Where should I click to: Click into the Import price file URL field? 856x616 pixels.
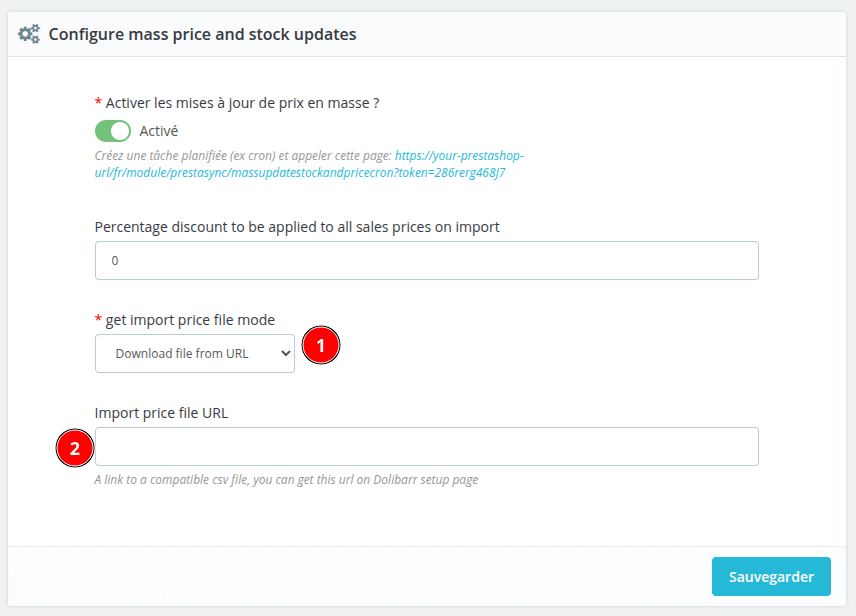(426, 446)
